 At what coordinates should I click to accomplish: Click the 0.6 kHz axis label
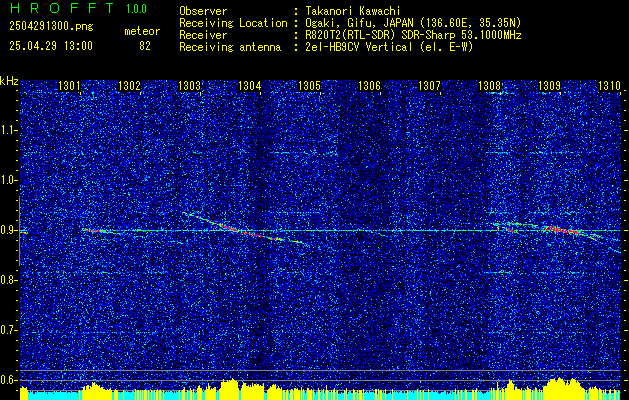[7, 380]
